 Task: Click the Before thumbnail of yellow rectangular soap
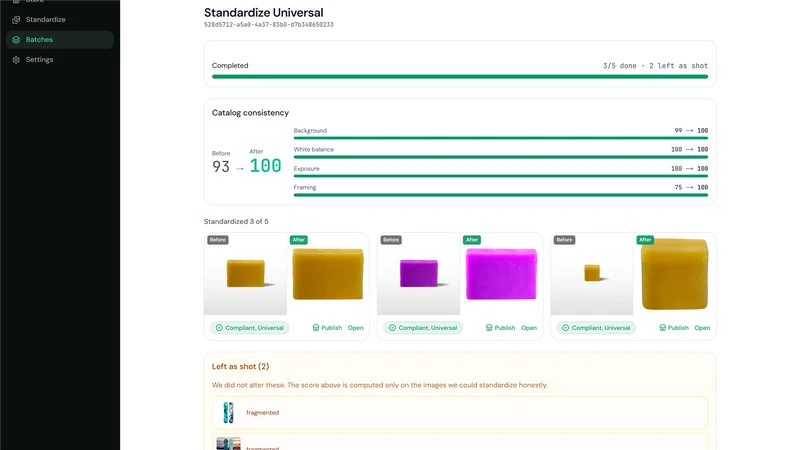click(245, 274)
